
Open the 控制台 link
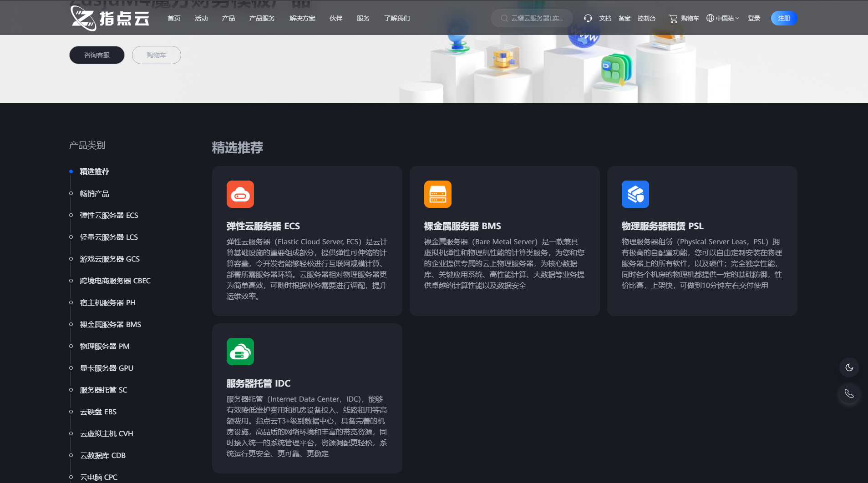(646, 18)
